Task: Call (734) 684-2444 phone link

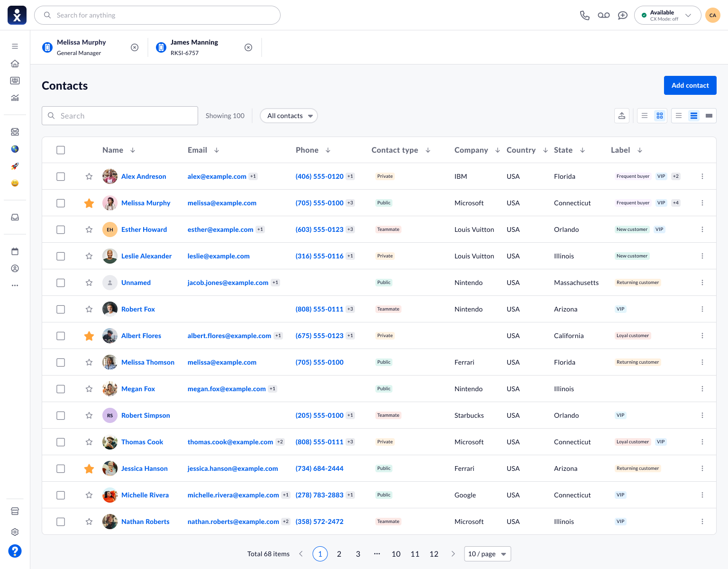Action: pyautogui.click(x=319, y=468)
